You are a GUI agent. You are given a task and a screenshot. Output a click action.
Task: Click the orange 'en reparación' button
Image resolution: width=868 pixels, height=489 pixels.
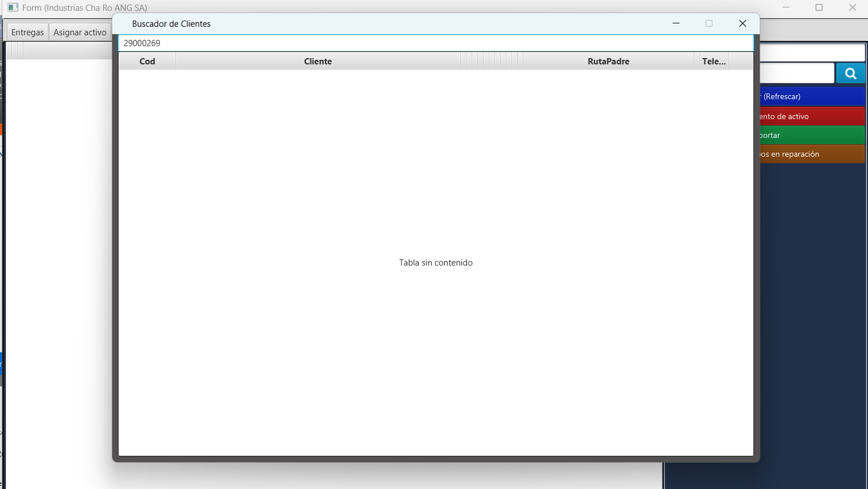(x=812, y=154)
